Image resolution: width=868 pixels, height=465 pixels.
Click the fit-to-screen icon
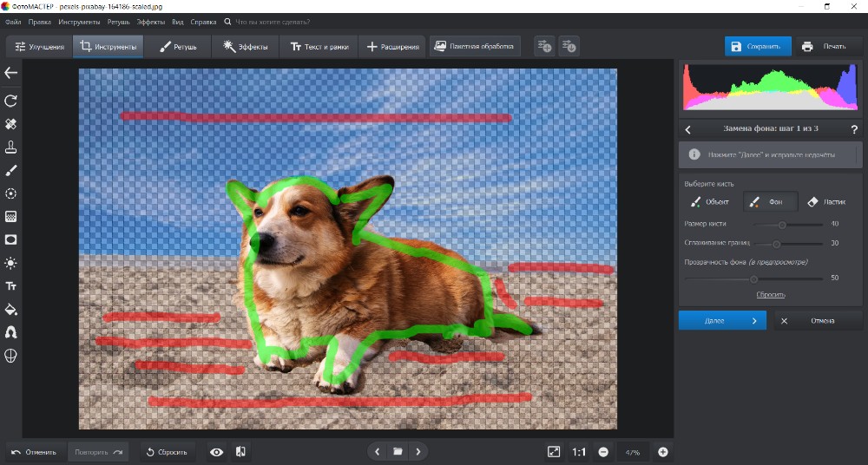(x=554, y=452)
